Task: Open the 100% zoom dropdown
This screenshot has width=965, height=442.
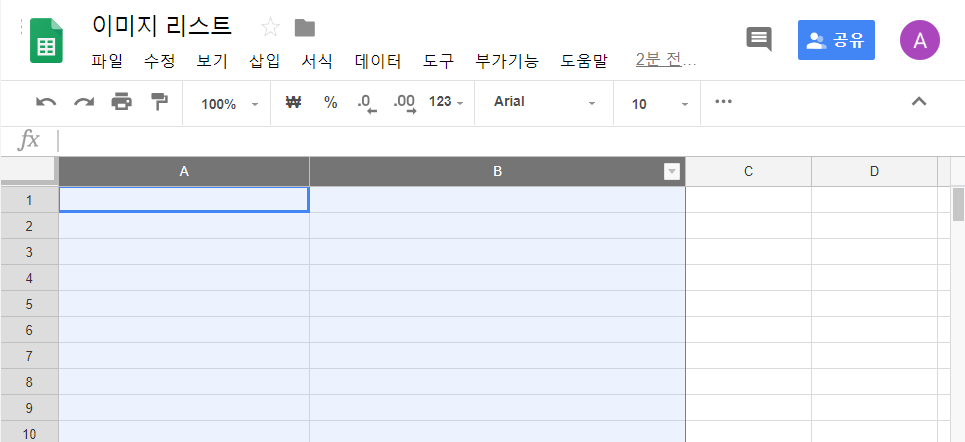Action: coord(229,103)
